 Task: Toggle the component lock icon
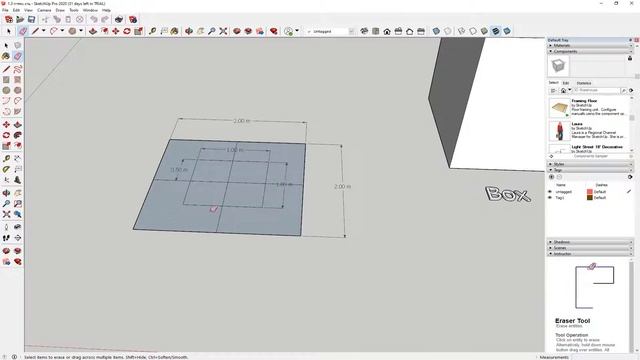(630, 58)
